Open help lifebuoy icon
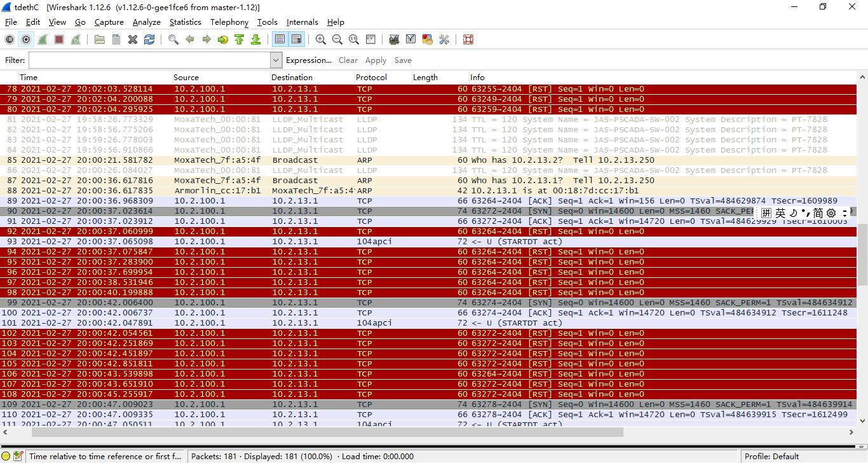The width and height of the screenshot is (868, 463). click(x=468, y=39)
